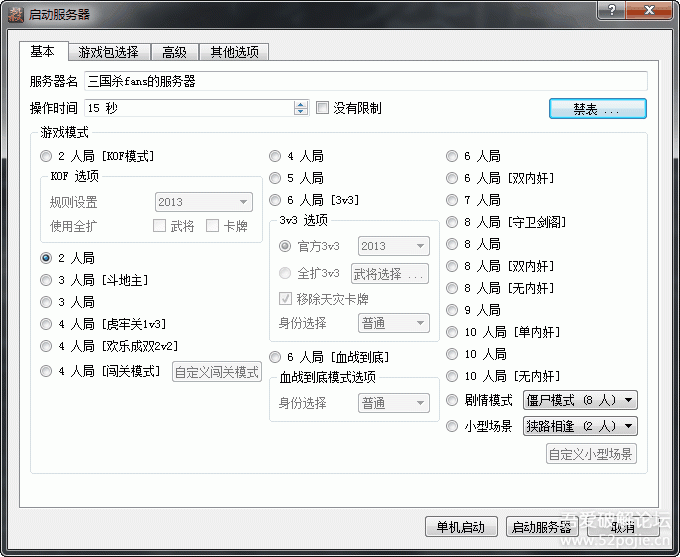Open the 僵尸模式 (8 人) dropdown
This screenshot has height=557, width=680.
(580, 400)
